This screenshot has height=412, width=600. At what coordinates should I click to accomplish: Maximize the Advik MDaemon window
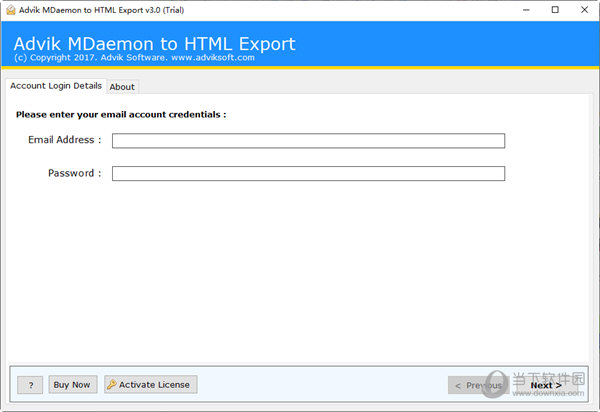point(555,10)
